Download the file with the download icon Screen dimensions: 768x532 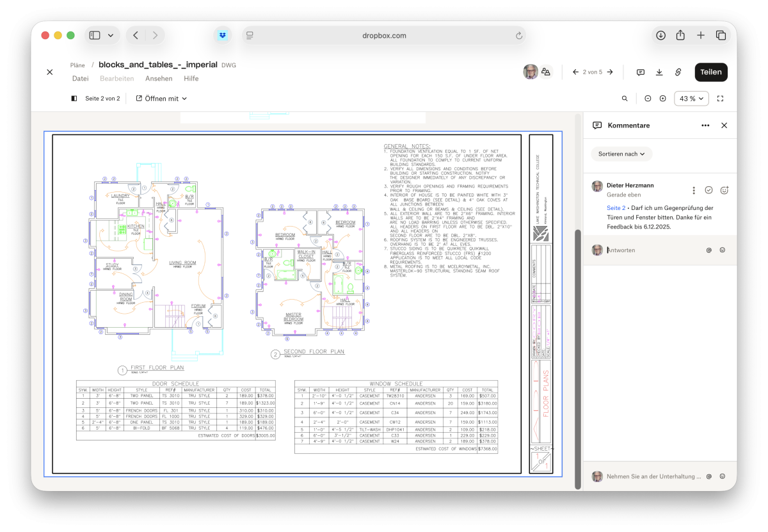(x=659, y=72)
